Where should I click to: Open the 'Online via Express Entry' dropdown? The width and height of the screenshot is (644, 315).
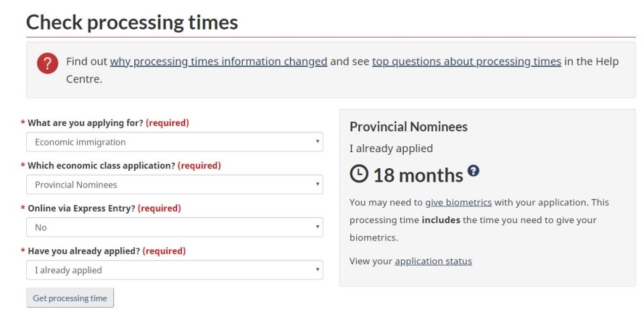(x=174, y=227)
